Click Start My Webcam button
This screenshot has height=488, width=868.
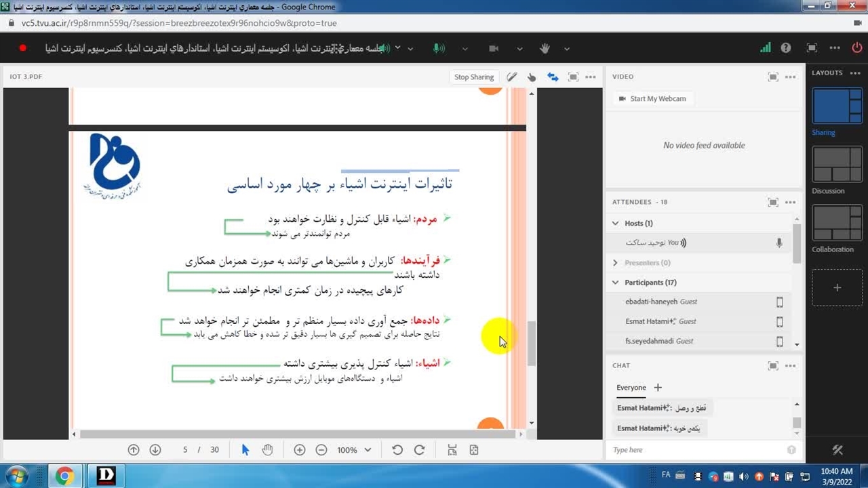(x=651, y=99)
